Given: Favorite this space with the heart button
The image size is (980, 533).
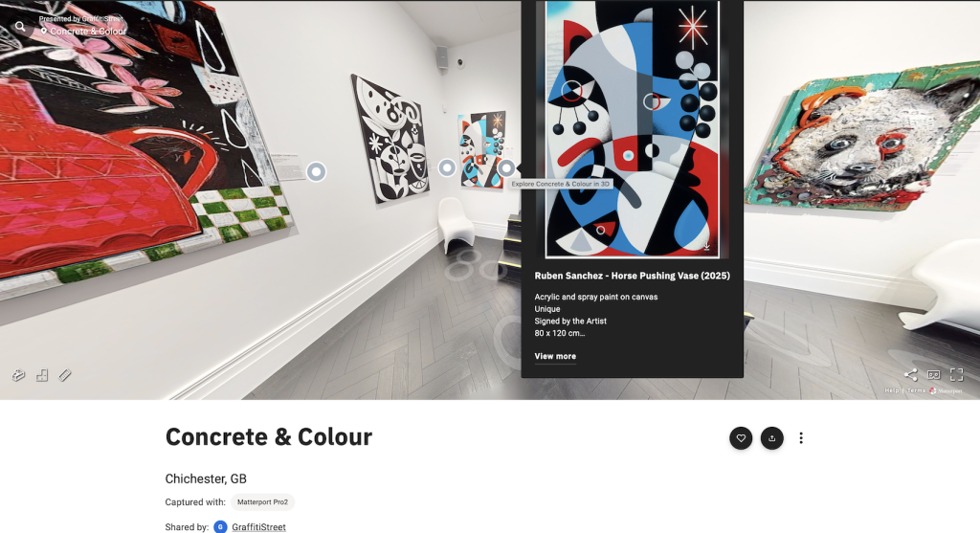Looking at the screenshot, I should pos(741,438).
